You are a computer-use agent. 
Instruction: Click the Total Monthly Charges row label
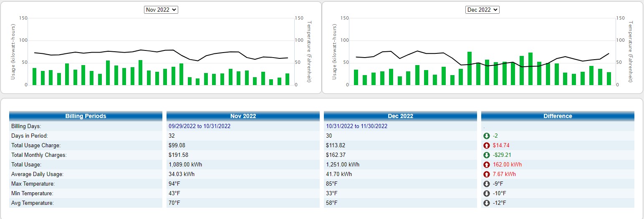[39, 155]
